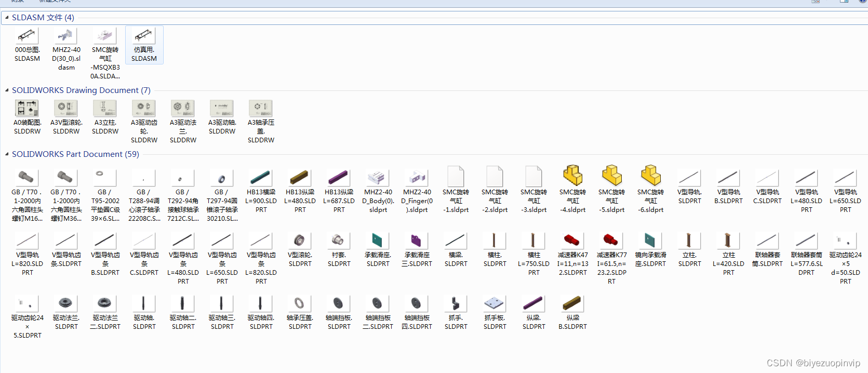The image size is (868, 373).
Task: Select 承载滑座三.SLDPRT purple part icon
Action: click(417, 240)
